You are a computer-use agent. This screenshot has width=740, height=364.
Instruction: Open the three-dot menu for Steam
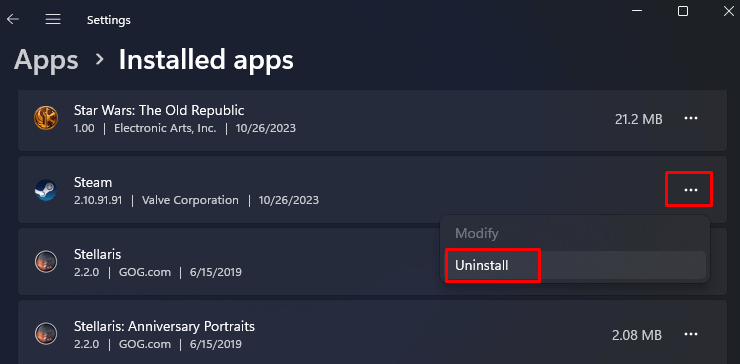pos(691,190)
